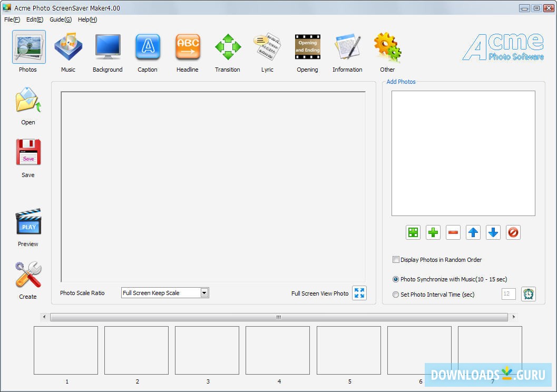
Task: Click the Full Screen View Photo icon
Action: (x=359, y=293)
